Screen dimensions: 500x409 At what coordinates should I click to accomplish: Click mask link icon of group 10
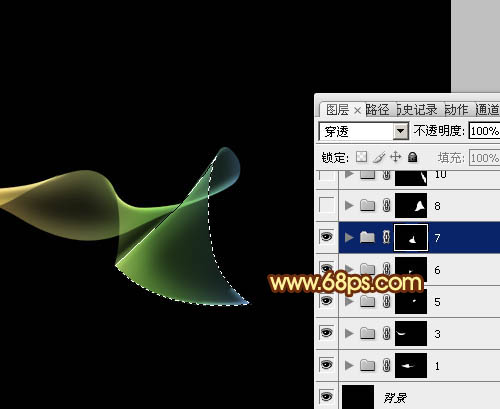tap(386, 175)
